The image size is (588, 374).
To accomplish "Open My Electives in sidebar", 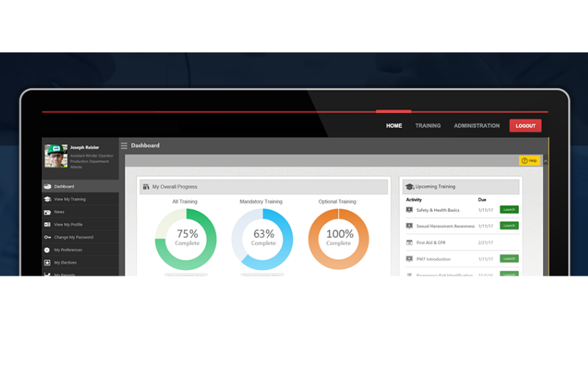I will [81, 263].
